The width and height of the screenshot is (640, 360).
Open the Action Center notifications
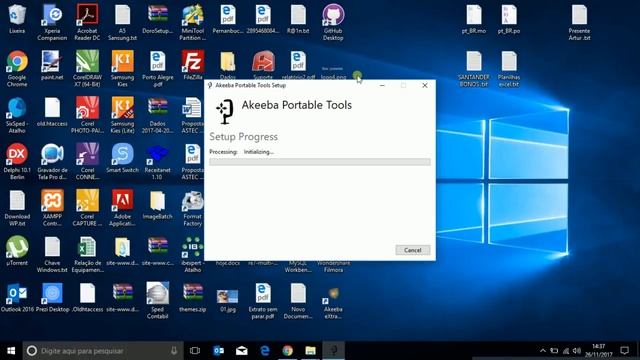(x=624, y=351)
